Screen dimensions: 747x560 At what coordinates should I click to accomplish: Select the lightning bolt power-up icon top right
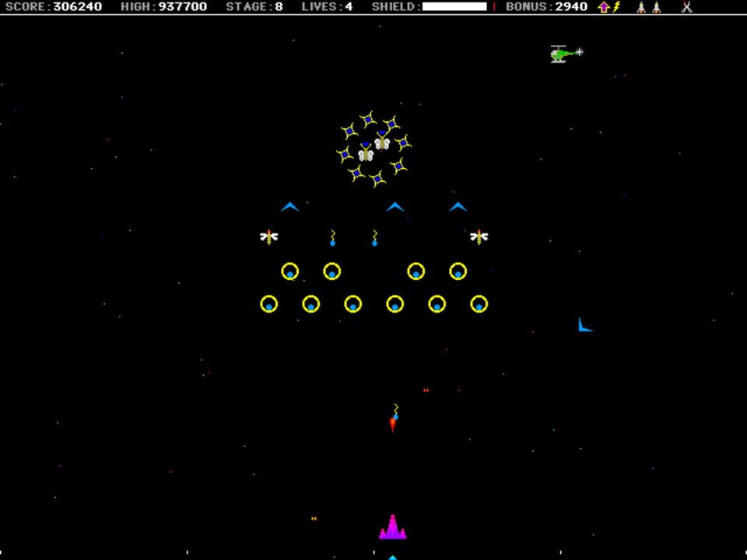(x=617, y=7)
